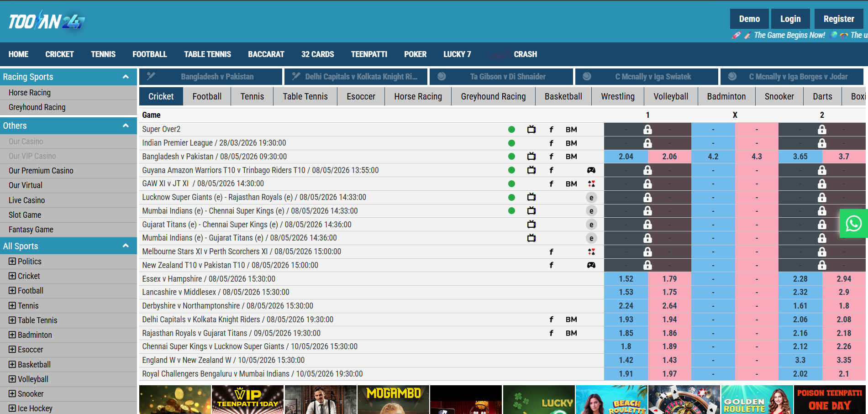Expand the Tennis tree item in All Sports
This screenshot has width=868, height=414.
click(x=12, y=305)
